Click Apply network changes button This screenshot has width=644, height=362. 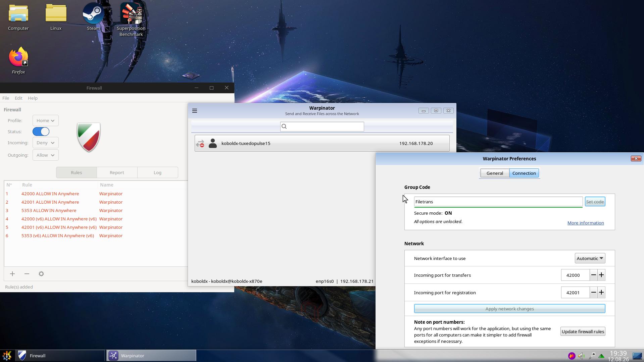(x=509, y=309)
